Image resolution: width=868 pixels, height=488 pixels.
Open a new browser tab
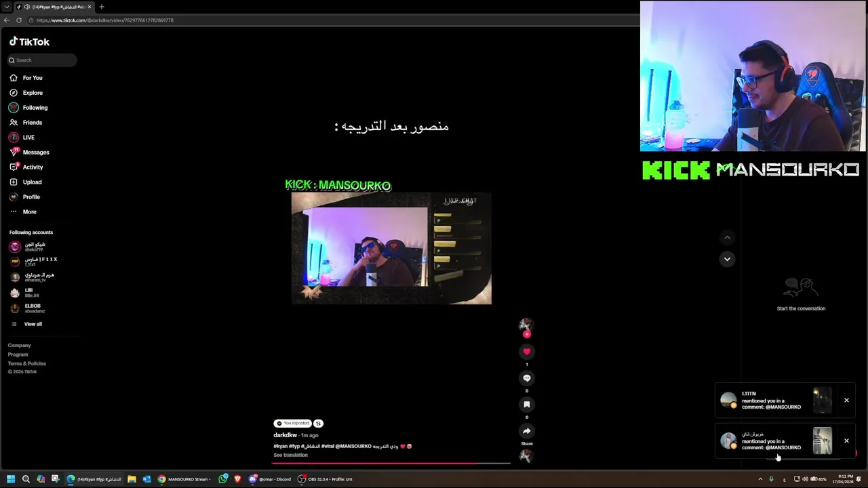(x=102, y=7)
